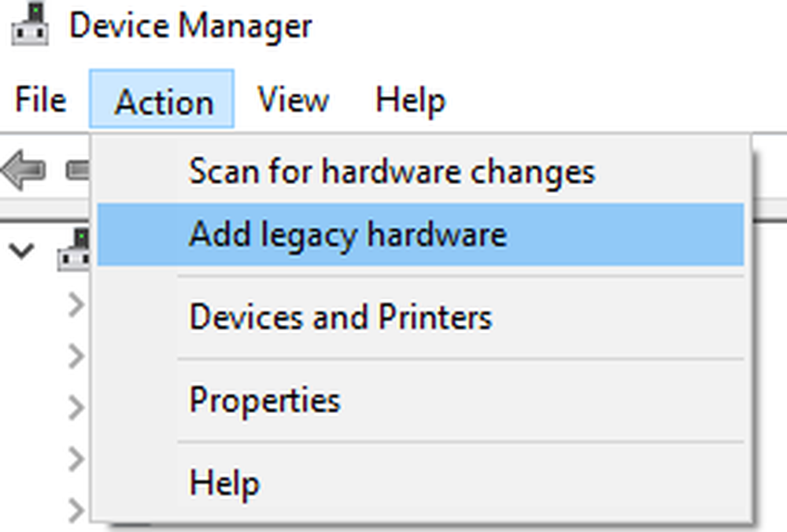
Task: Click the Device Manager title bar icon
Action: tap(30, 26)
